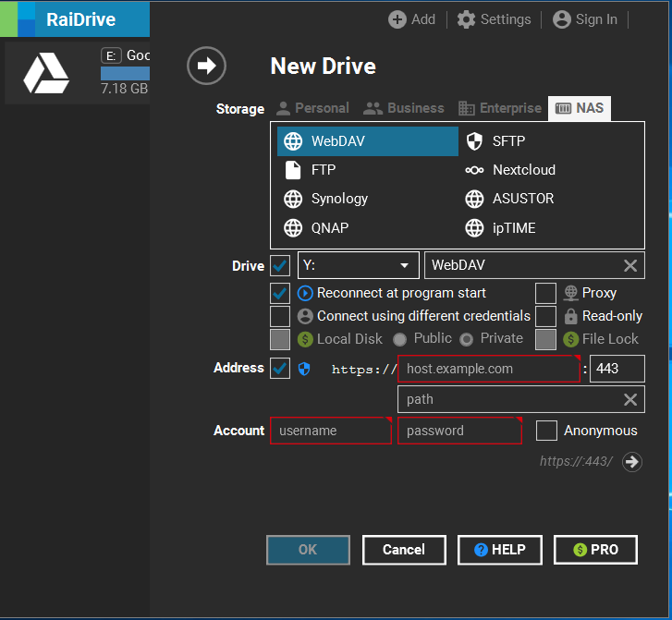Select the Google Drive logo icon

(46, 73)
